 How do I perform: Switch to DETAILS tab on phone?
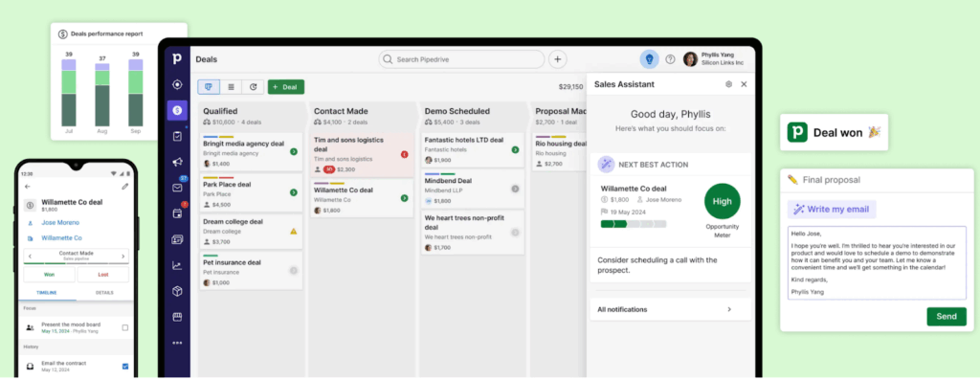point(104,293)
